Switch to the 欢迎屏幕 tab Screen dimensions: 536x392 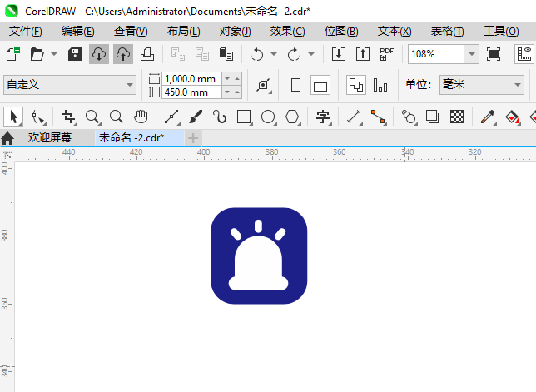(x=50, y=137)
